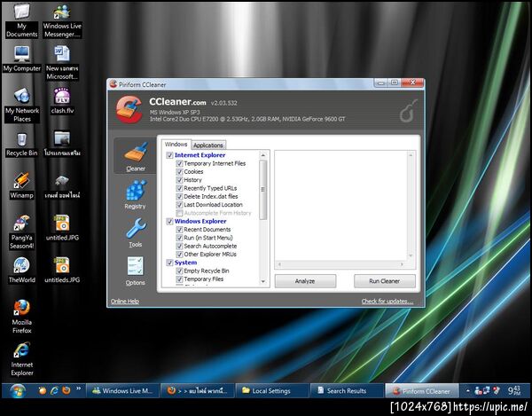The height and width of the screenshot is (416, 532).
Task: Select My Computer desktop icon
Action: (x=21, y=59)
